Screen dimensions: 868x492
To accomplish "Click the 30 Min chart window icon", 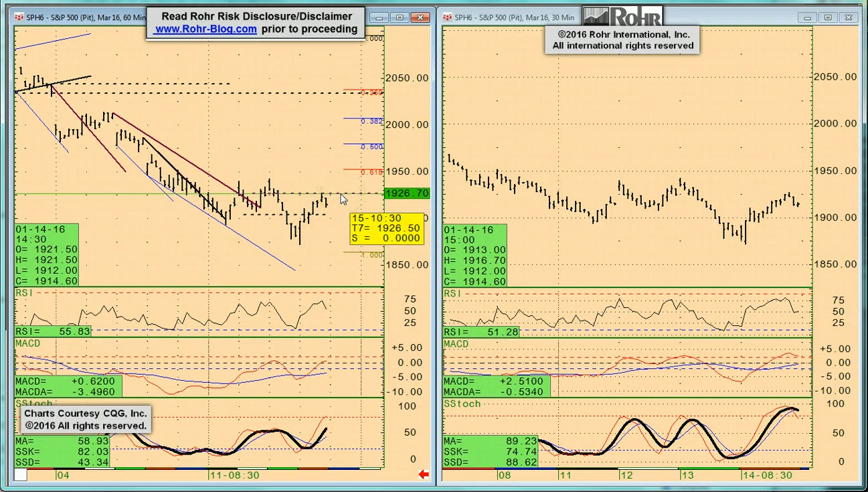I will point(447,17).
